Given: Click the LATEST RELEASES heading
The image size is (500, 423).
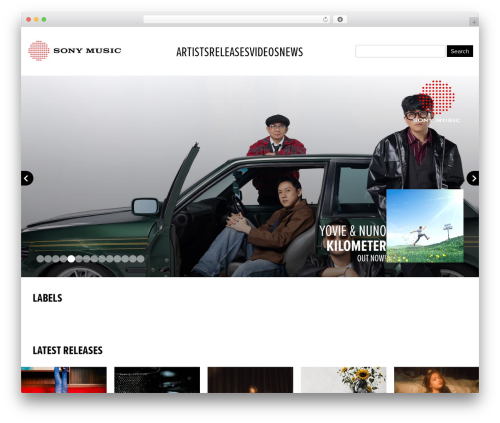Looking at the screenshot, I should click(68, 350).
